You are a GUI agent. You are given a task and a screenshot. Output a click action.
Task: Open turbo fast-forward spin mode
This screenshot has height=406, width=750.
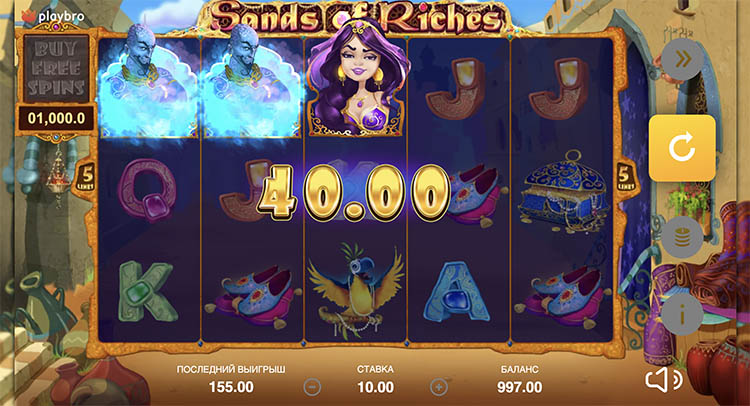coord(683,60)
